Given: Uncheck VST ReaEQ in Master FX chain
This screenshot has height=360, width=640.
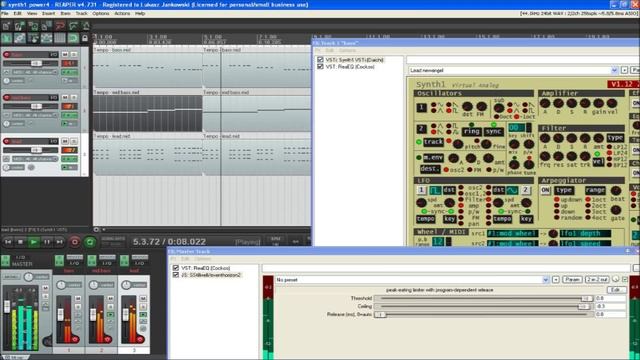Looking at the screenshot, I should [x=176, y=268].
